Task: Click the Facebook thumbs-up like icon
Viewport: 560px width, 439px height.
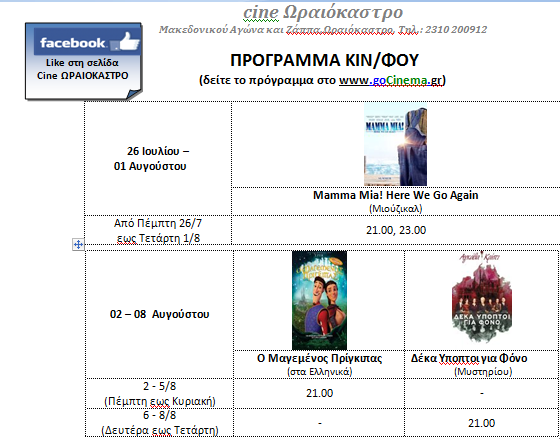Action: 129,41
